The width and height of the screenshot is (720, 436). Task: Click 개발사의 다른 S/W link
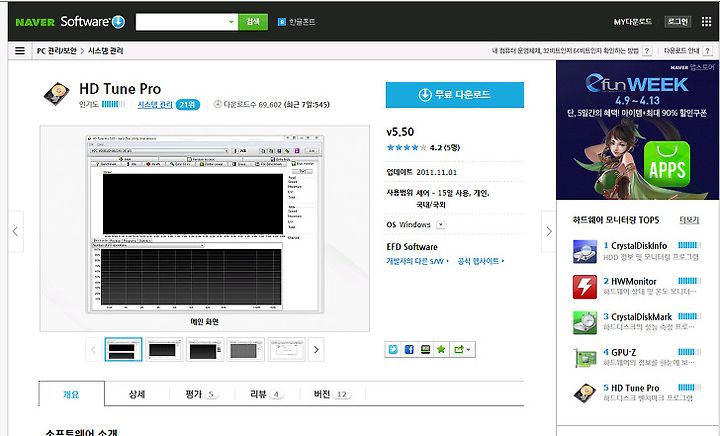click(417, 261)
